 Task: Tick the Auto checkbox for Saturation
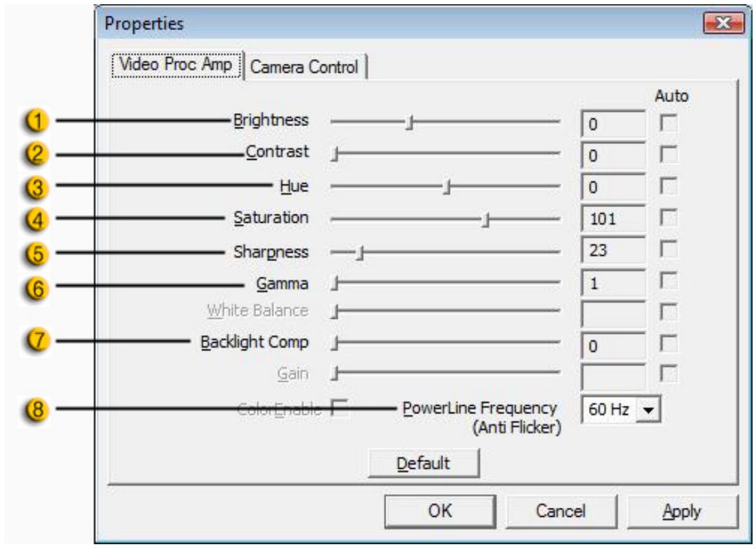pyautogui.click(x=668, y=217)
